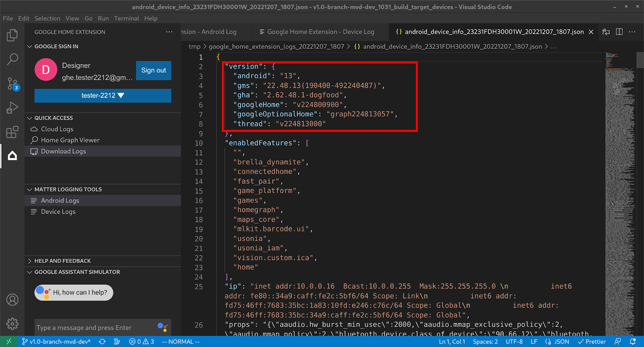Screen dimensions: 644x347
Task: Collapse the Google Sign In section
Action: [x=56, y=46]
